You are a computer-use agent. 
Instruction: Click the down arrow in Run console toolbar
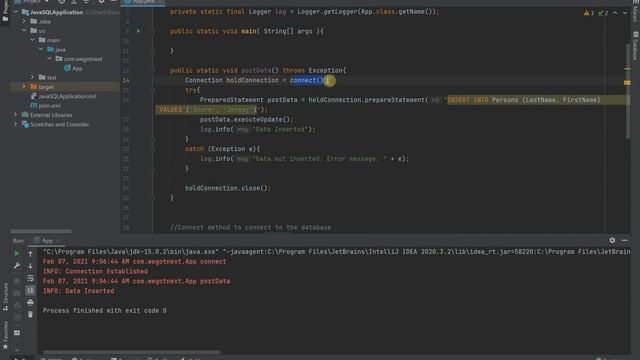coord(30,266)
